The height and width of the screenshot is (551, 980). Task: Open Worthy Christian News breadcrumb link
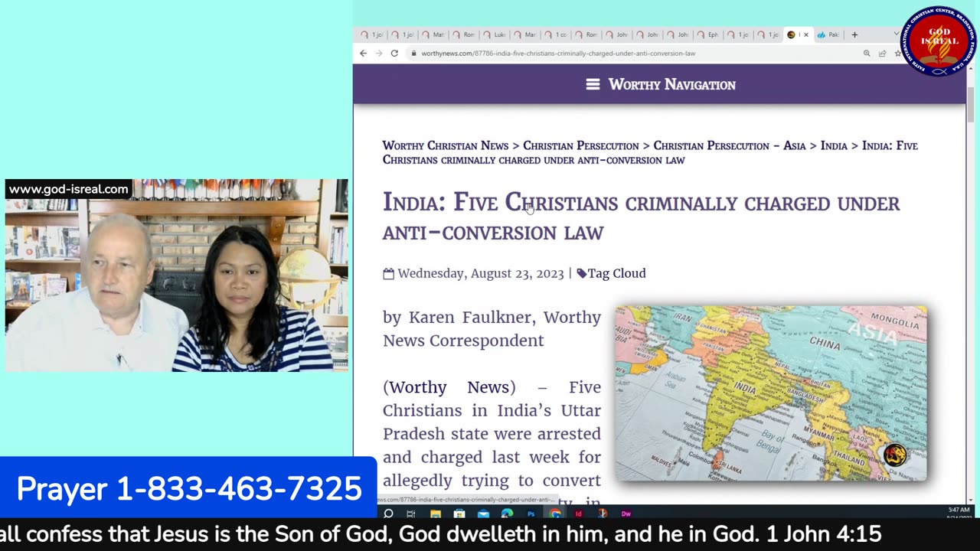point(446,145)
